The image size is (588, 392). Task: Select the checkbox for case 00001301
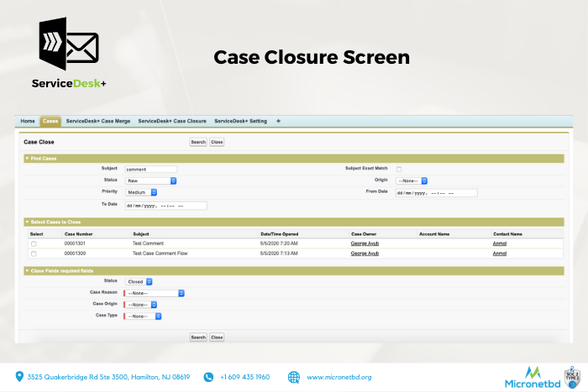coord(34,243)
